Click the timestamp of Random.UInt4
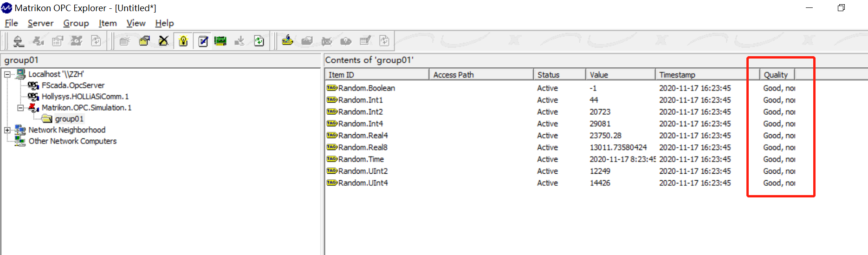 pos(695,183)
